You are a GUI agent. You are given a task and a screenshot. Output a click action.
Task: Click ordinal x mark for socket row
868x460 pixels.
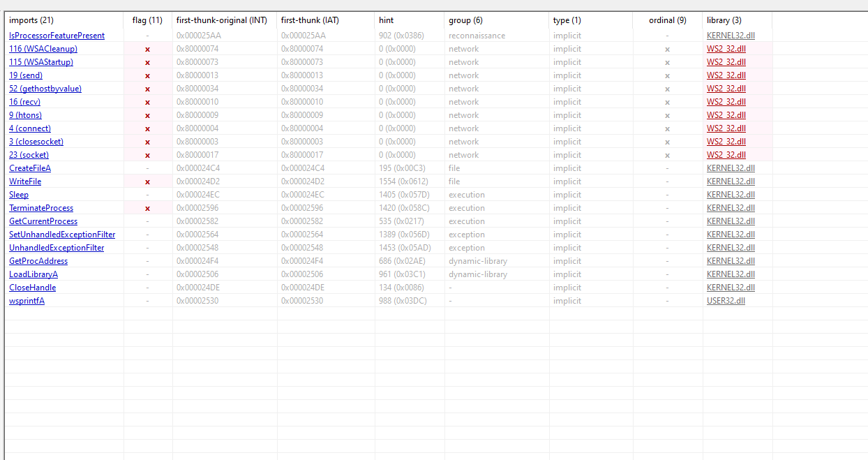(x=667, y=155)
